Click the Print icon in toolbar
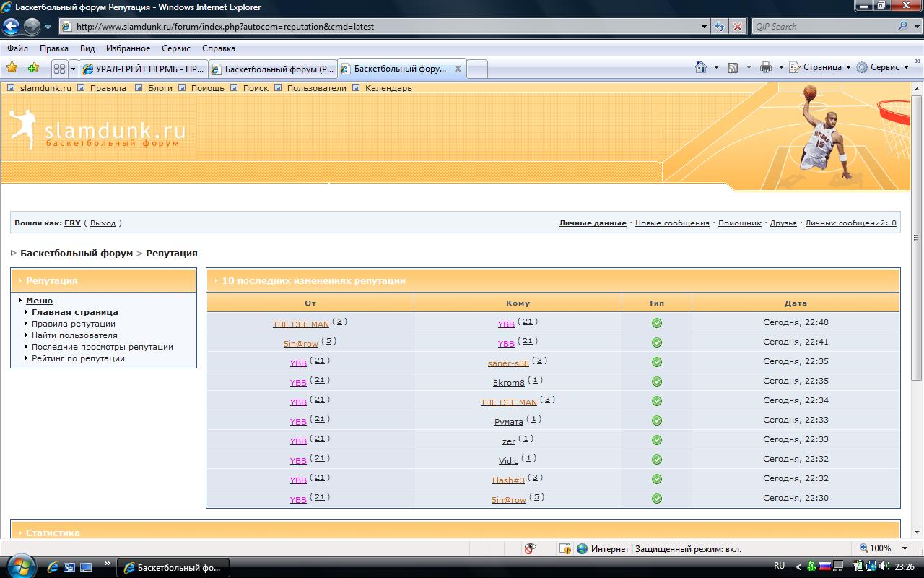The height and width of the screenshot is (578, 924). [766, 67]
